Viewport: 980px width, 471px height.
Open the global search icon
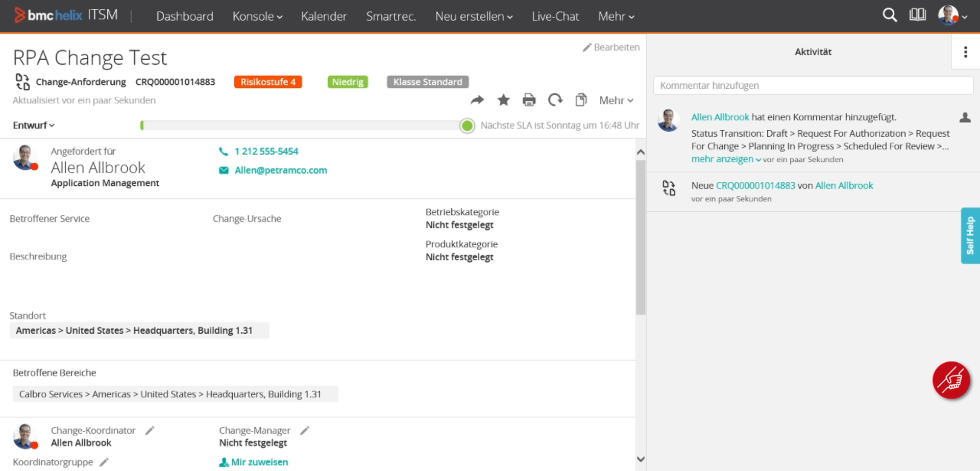pos(890,15)
